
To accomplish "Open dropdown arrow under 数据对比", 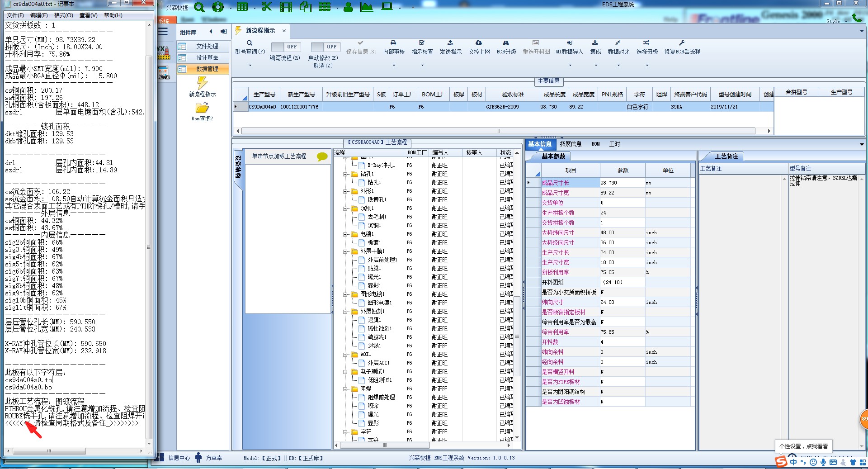I will click(x=618, y=66).
